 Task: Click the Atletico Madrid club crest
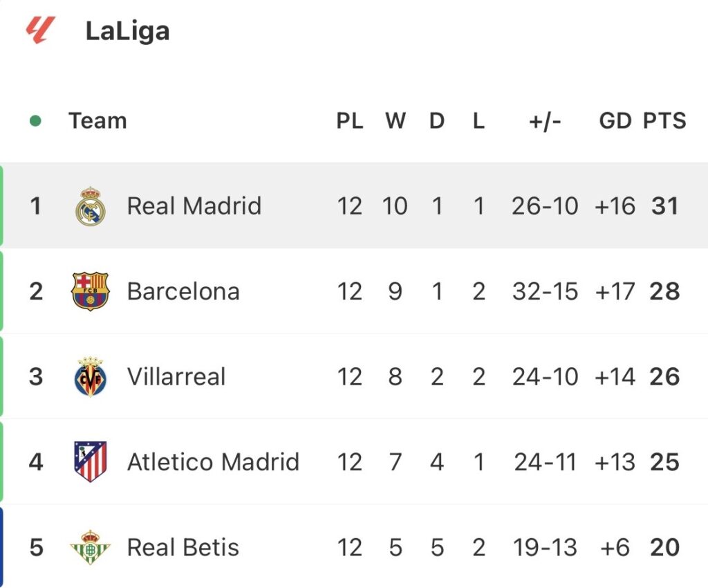(x=91, y=461)
